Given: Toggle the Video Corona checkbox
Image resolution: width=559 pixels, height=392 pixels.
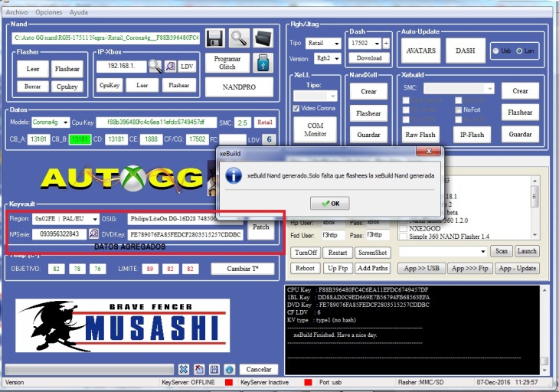Looking at the screenshot, I should click(x=296, y=108).
